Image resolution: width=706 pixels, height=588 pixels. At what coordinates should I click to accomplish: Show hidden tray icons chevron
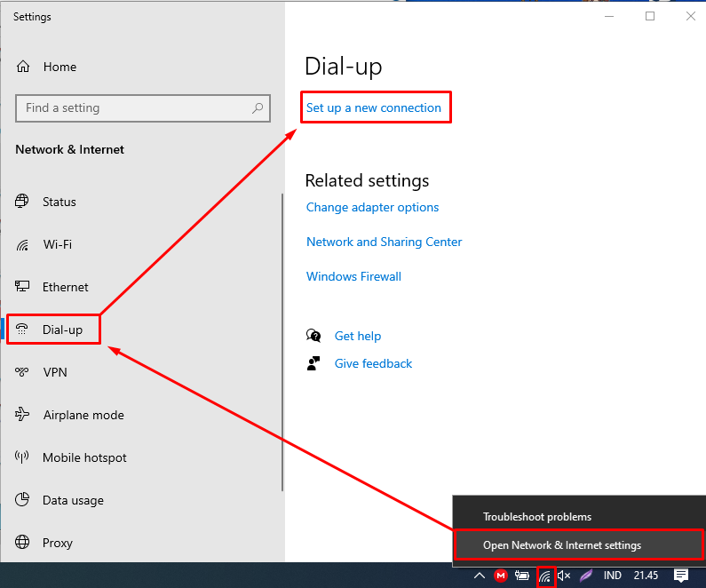pos(480,576)
